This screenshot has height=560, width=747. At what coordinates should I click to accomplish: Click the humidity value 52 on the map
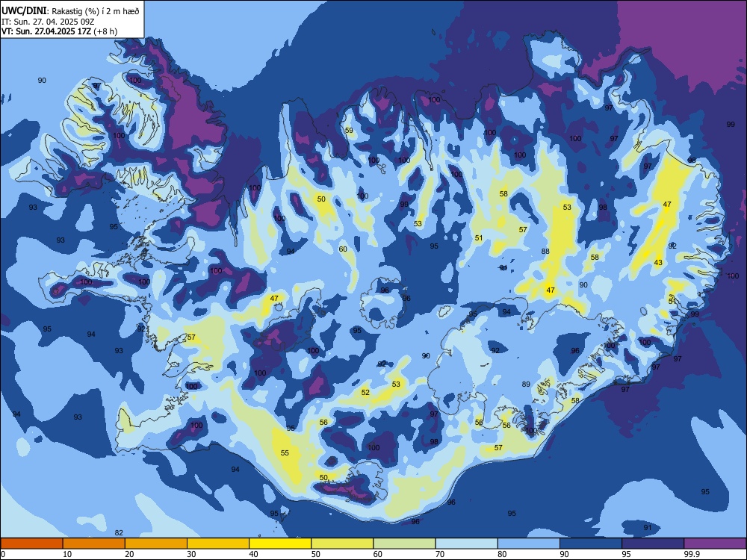[x=365, y=393]
